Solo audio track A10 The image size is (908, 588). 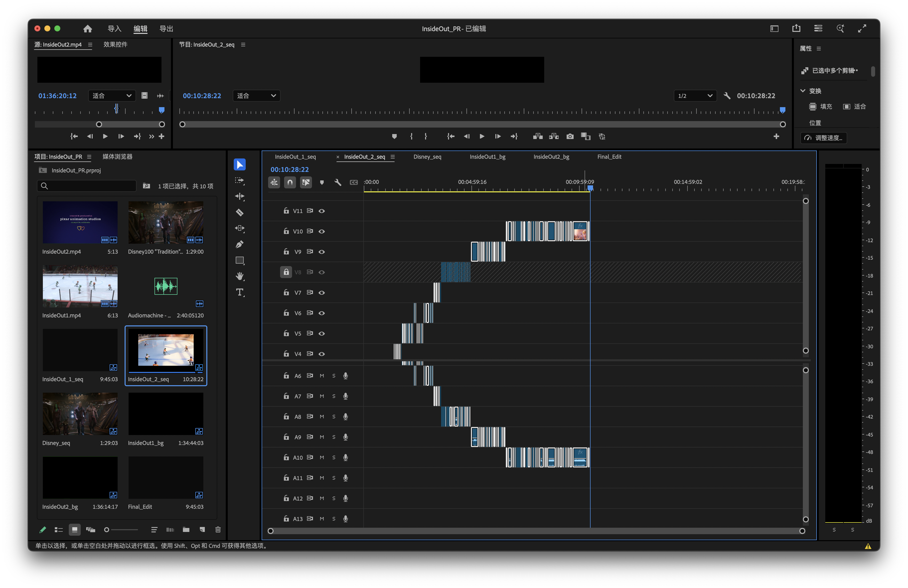point(333,457)
